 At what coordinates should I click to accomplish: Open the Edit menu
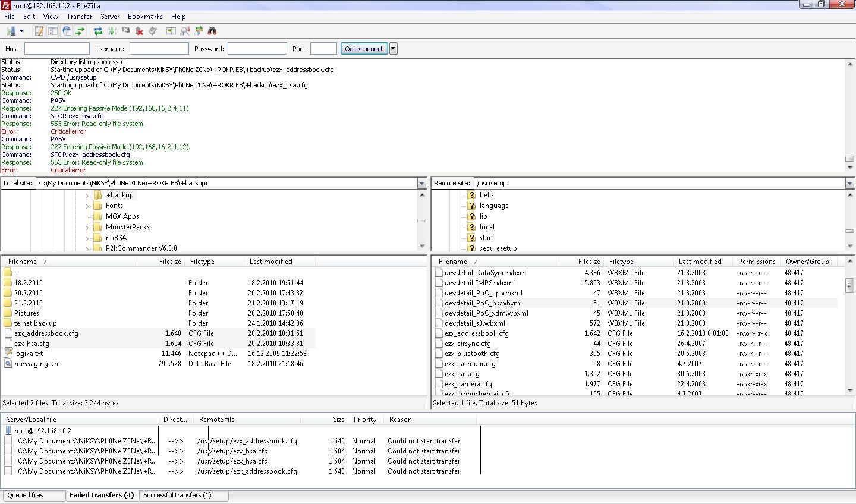click(29, 17)
